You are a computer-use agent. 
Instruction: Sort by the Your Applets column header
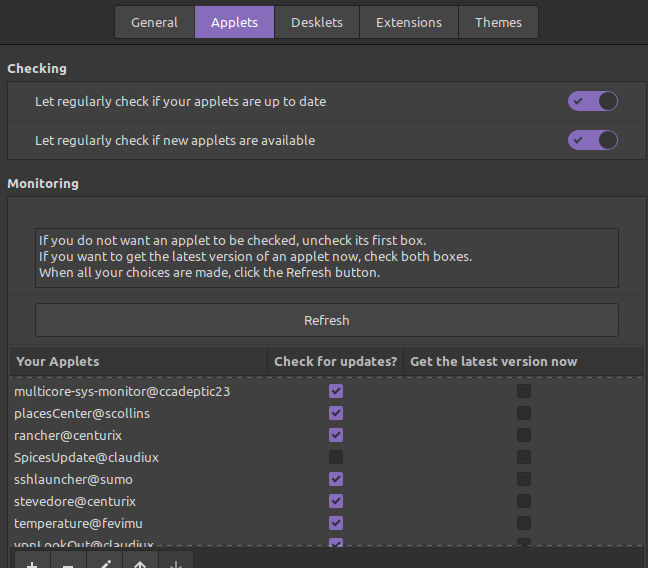[139, 362]
